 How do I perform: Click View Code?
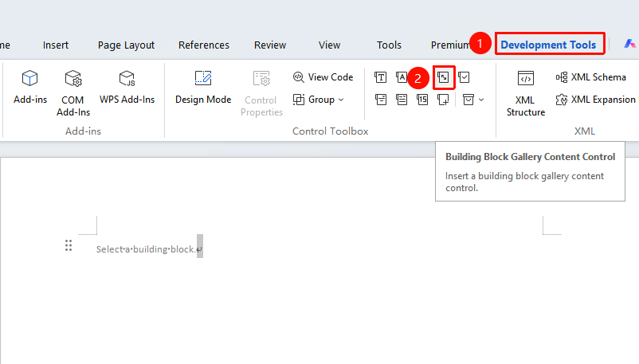pos(323,77)
